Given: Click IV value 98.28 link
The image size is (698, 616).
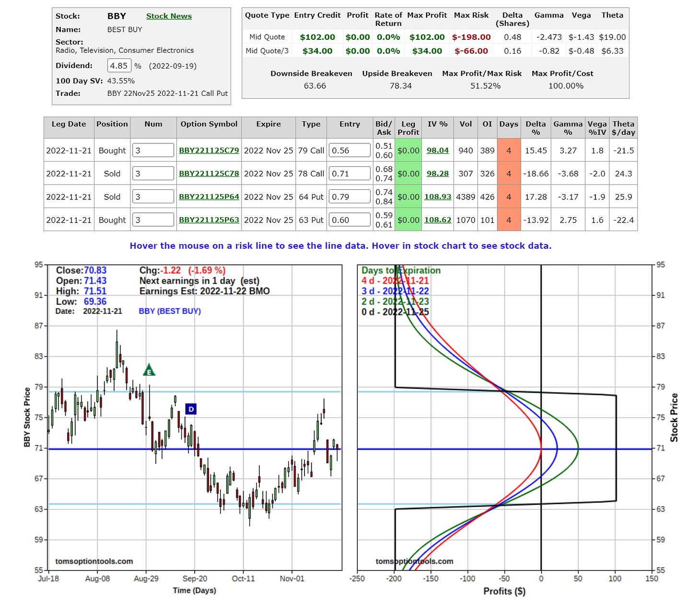Looking at the screenshot, I should 438,174.
